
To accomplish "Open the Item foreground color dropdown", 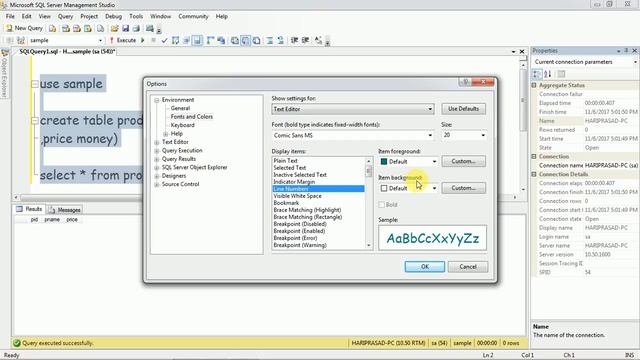I will tap(434, 162).
